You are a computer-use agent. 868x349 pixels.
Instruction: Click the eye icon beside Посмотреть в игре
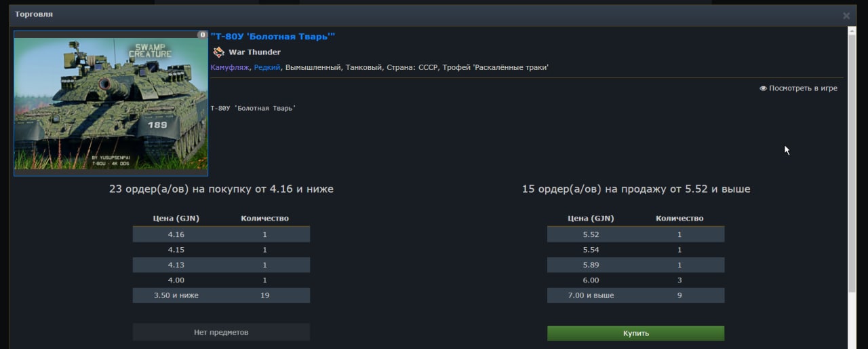click(x=763, y=88)
